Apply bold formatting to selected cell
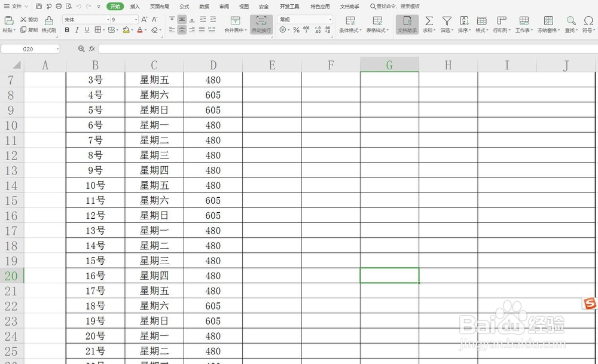Image resolution: width=598 pixels, height=364 pixels. click(66, 30)
